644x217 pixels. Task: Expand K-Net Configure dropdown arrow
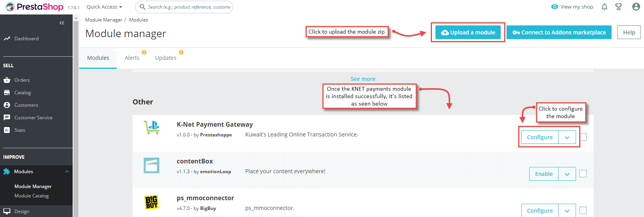(x=567, y=137)
